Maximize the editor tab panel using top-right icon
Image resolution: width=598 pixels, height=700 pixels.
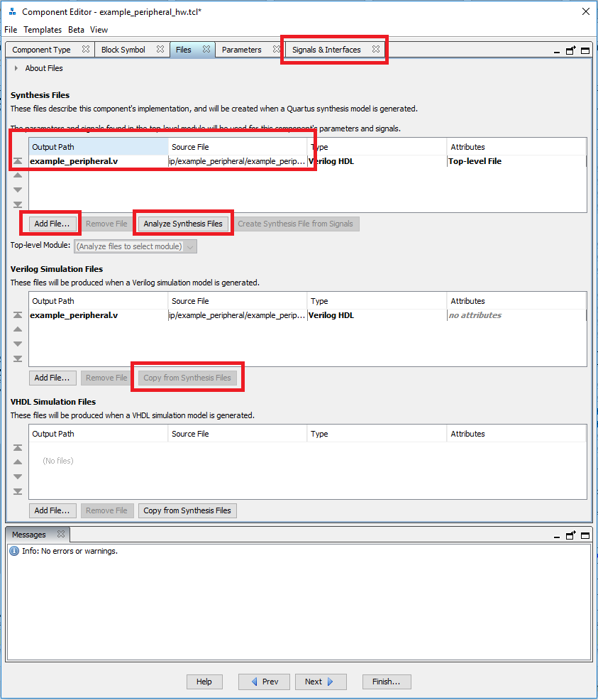(x=585, y=50)
